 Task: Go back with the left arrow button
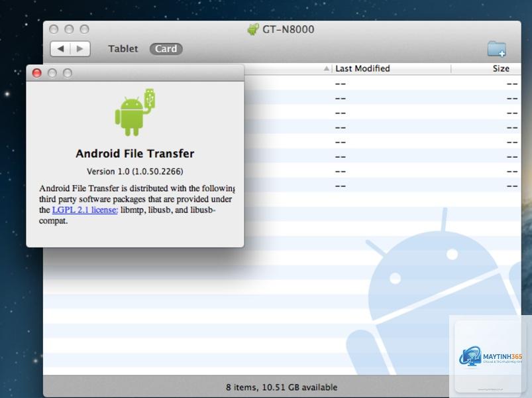(60, 49)
